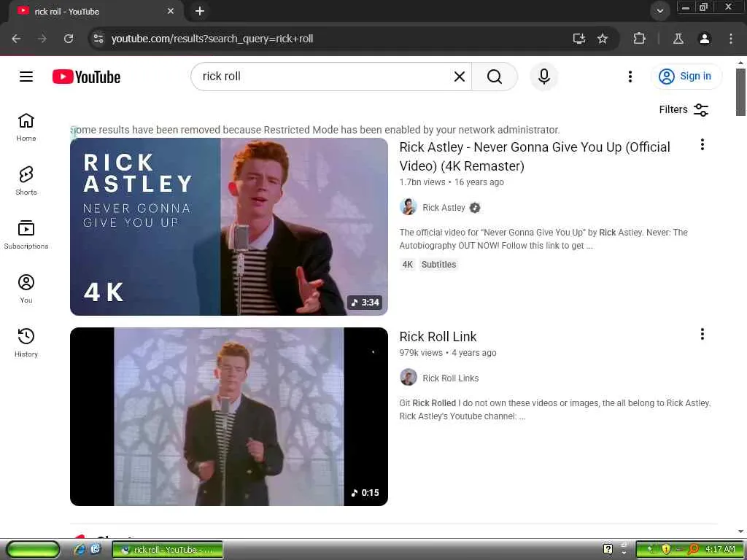The height and width of the screenshot is (560, 747).
Task: Open Shorts in the sidebar
Action: click(x=26, y=181)
